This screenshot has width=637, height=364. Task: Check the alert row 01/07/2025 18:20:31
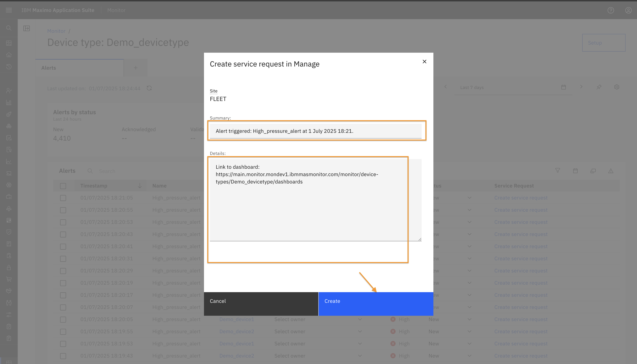[x=63, y=259]
